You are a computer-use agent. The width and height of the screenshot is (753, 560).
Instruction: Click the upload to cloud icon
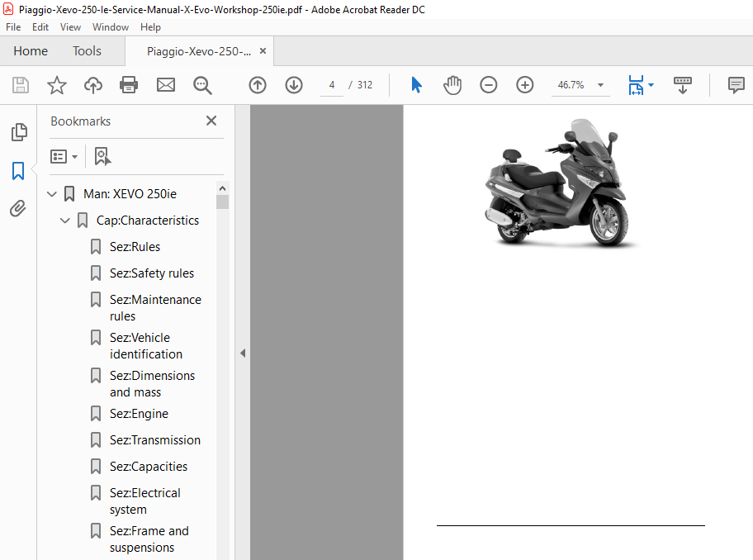[93, 85]
